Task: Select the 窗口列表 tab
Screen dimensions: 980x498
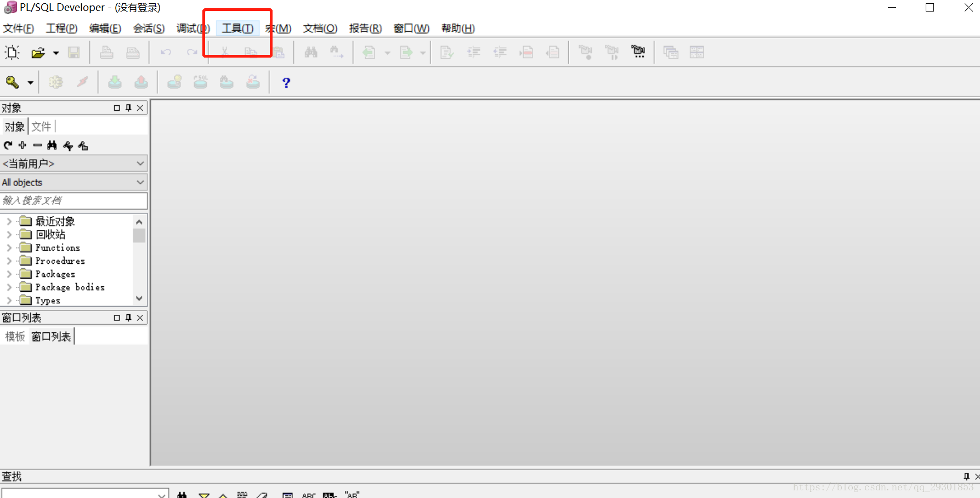Action: point(51,337)
